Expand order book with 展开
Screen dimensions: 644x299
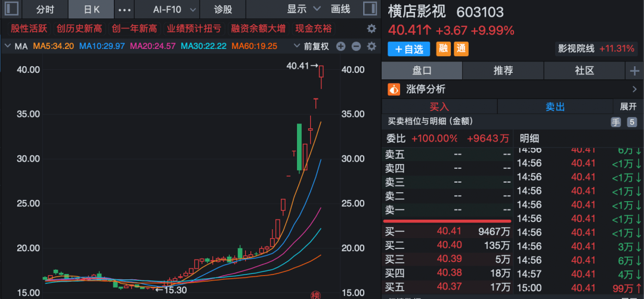tap(628, 106)
